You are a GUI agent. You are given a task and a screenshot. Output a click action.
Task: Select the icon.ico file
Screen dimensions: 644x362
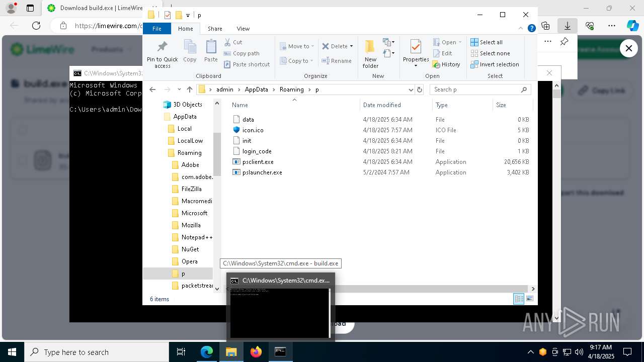(253, 130)
